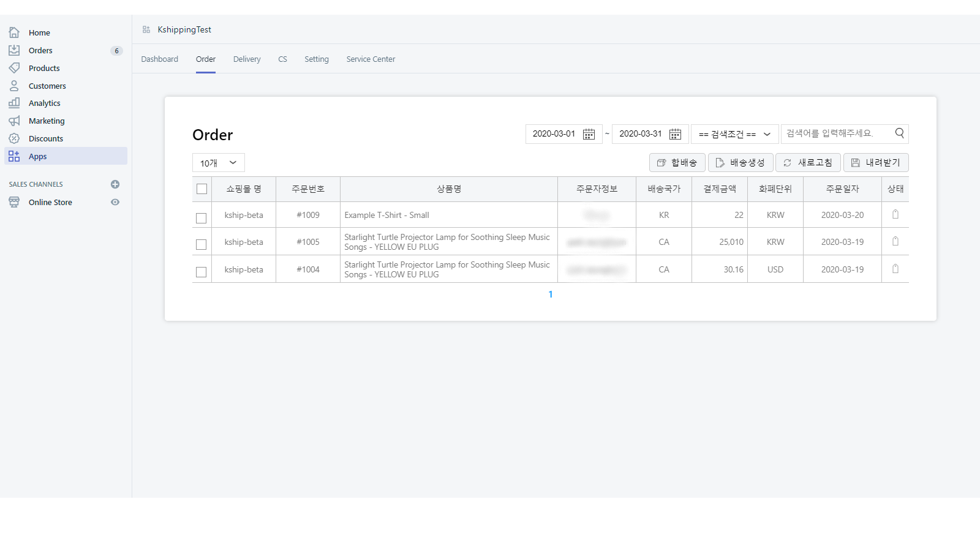Click status icon for order #1009
The height and width of the screenshot is (551, 980).
pyautogui.click(x=895, y=214)
